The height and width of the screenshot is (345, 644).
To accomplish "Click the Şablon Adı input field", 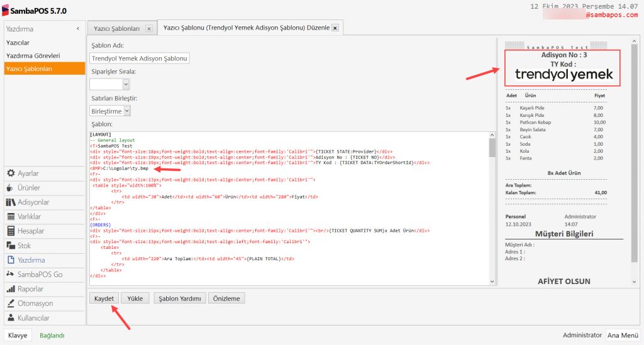I will coord(139,58).
